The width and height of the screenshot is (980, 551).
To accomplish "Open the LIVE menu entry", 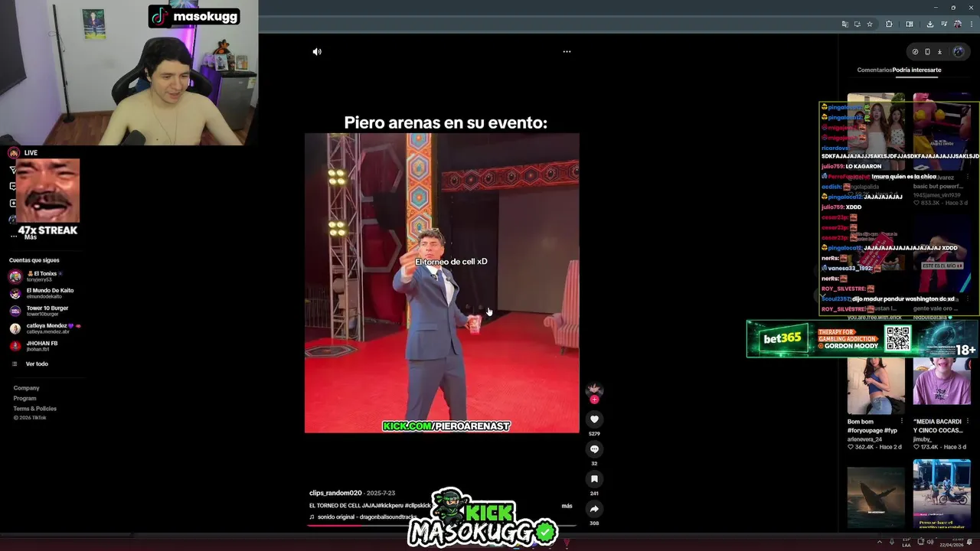I will coord(31,153).
